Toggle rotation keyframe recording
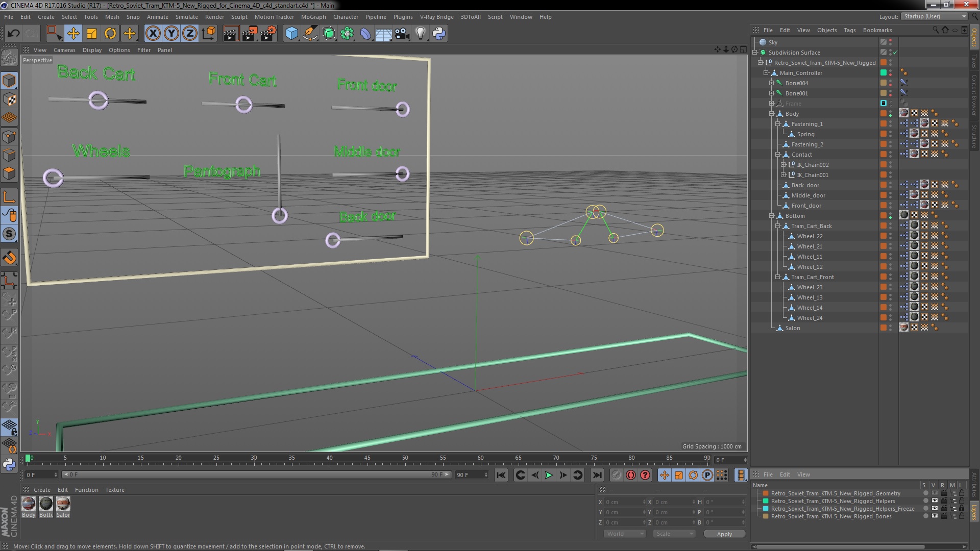 click(693, 475)
